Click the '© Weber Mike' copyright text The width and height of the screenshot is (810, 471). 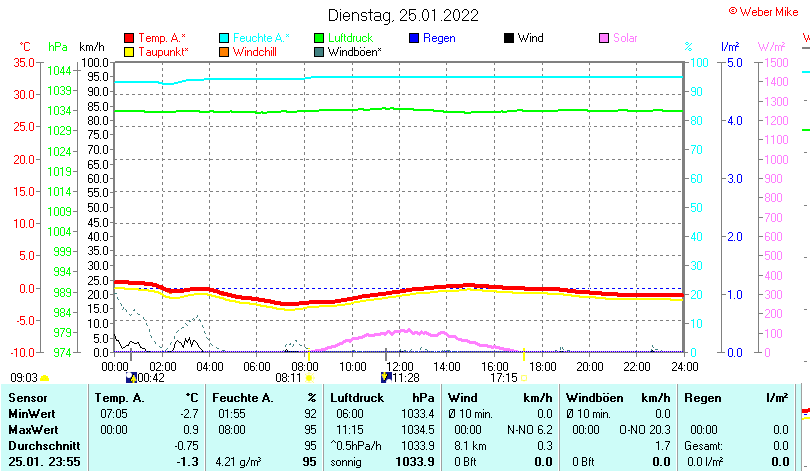(764, 12)
